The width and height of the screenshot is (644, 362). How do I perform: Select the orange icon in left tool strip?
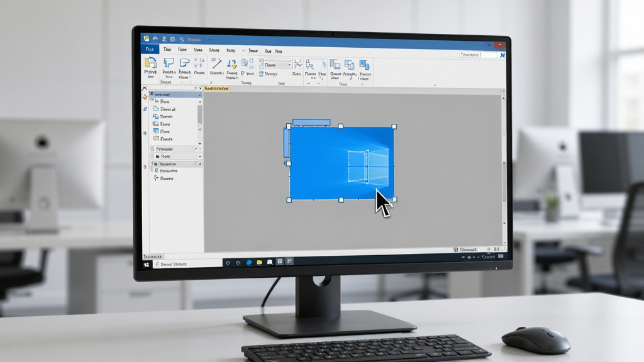point(145,97)
